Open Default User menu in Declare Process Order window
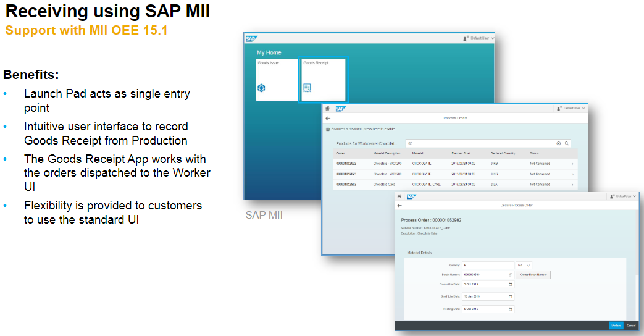The height and width of the screenshot is (336, 644). (x=623, y=196)
